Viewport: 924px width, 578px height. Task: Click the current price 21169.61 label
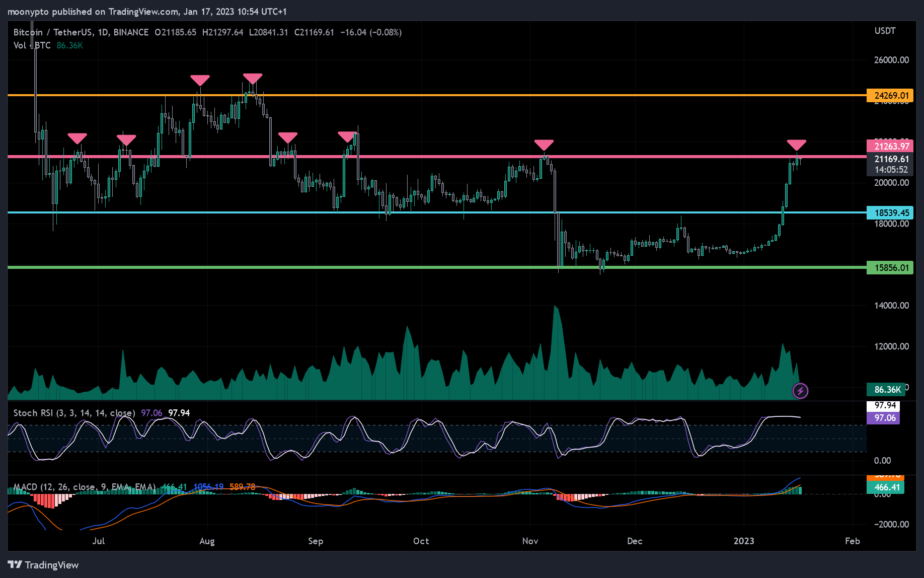(x=890, y=159)
